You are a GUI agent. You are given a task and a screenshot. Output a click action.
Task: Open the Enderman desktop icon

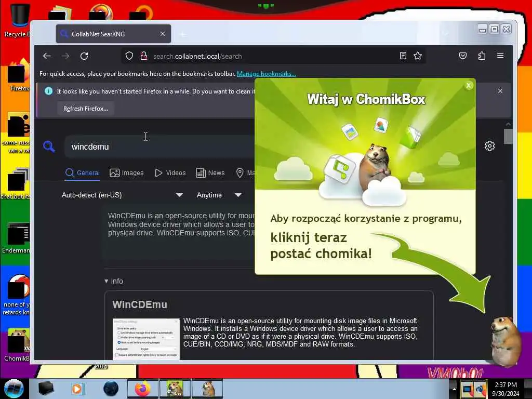[x=16, y=237]
